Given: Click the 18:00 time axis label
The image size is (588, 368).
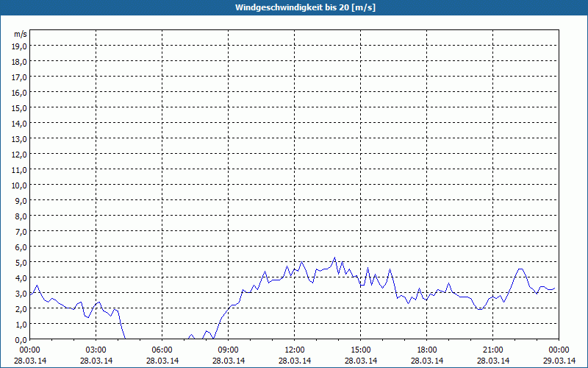Looking at the screenshot, I should click(x=427, y=350).
